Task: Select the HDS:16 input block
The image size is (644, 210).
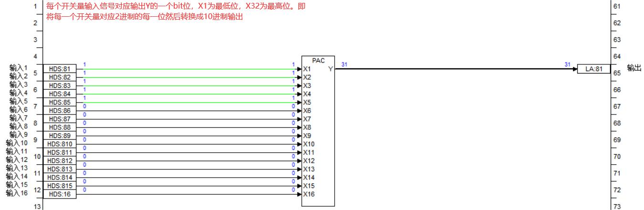Action: coord(60,194)
